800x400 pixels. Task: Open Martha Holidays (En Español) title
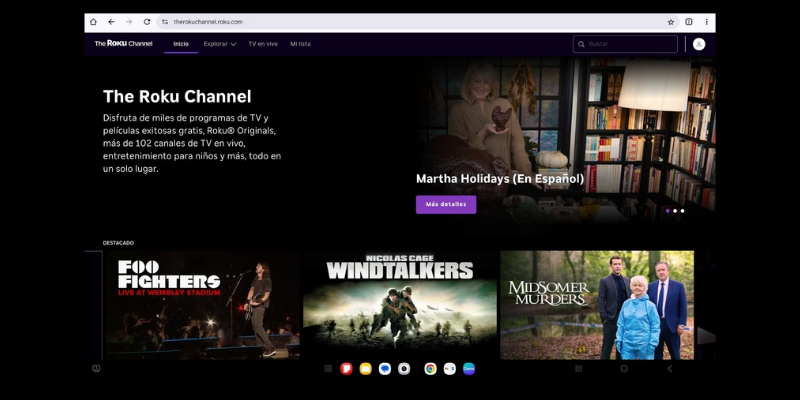(499, 179)
